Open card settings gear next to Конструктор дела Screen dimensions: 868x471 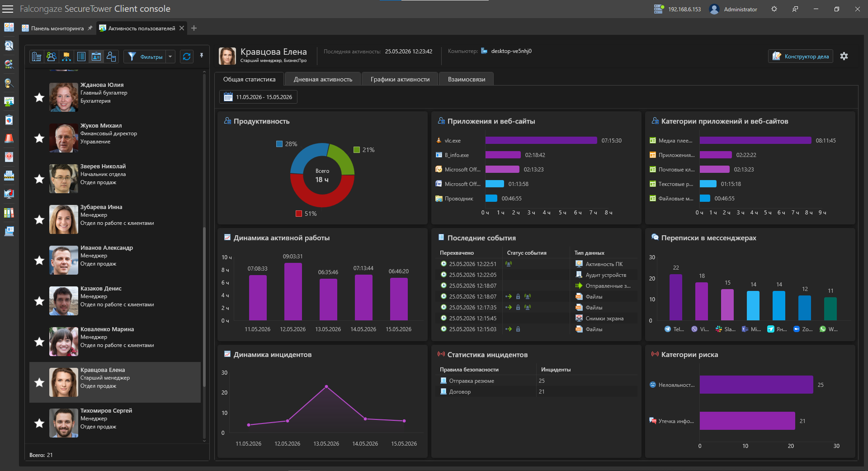[x=844, y=56]
